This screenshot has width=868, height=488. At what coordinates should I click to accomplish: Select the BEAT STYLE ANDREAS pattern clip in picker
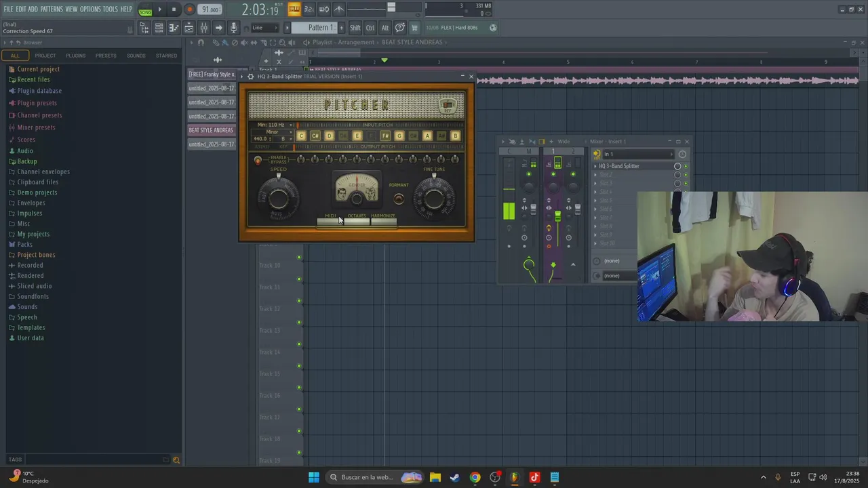211,130
